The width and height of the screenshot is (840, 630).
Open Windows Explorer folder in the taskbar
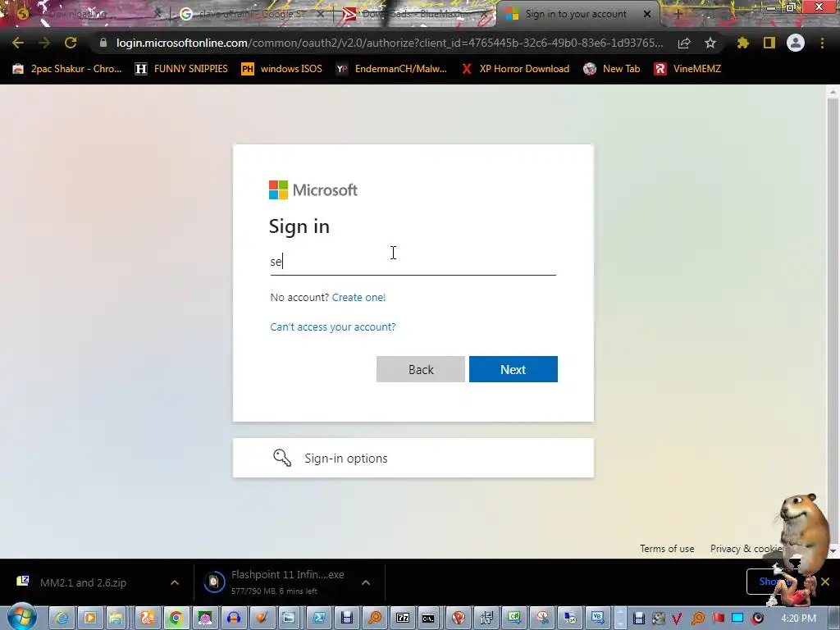(x=115, y=619)
